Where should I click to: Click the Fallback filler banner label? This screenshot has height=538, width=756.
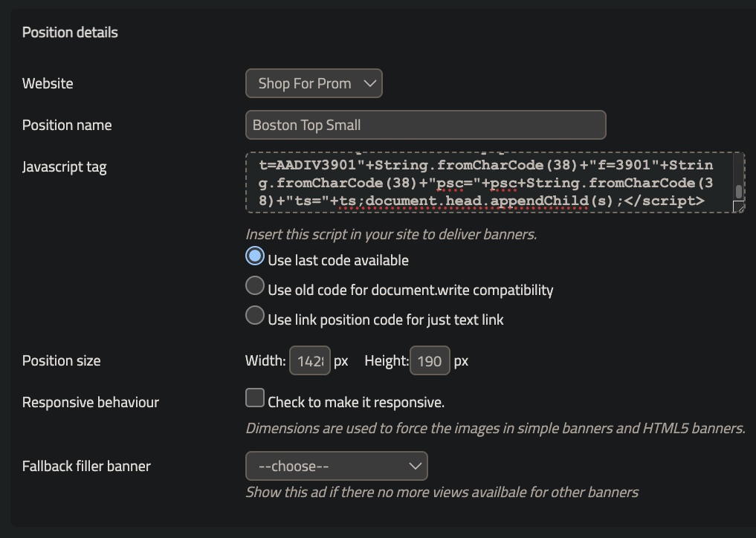click(86, 466)
